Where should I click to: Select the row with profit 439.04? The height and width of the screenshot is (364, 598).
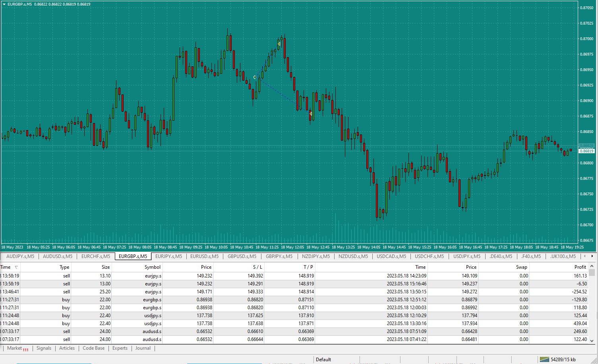(x=294, y=324)
